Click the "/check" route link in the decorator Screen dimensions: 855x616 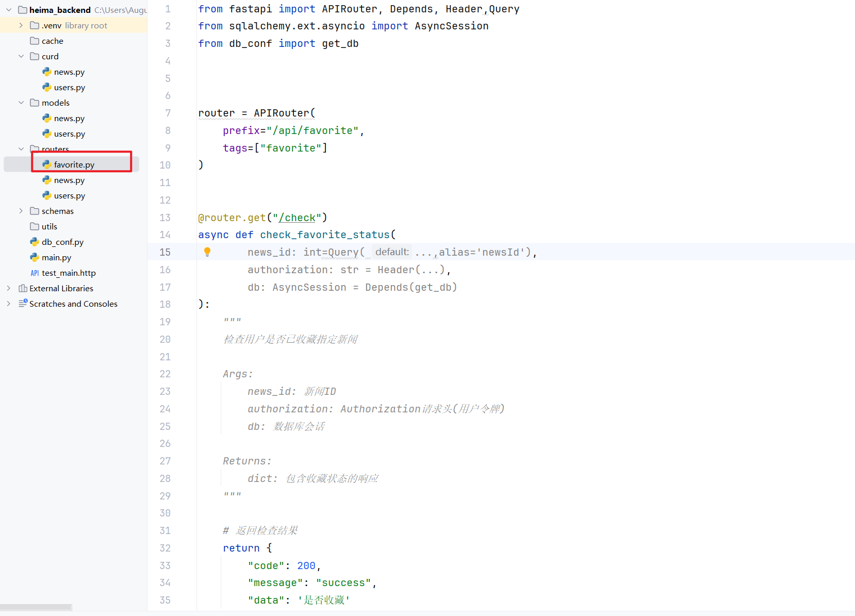pos(297,218)
